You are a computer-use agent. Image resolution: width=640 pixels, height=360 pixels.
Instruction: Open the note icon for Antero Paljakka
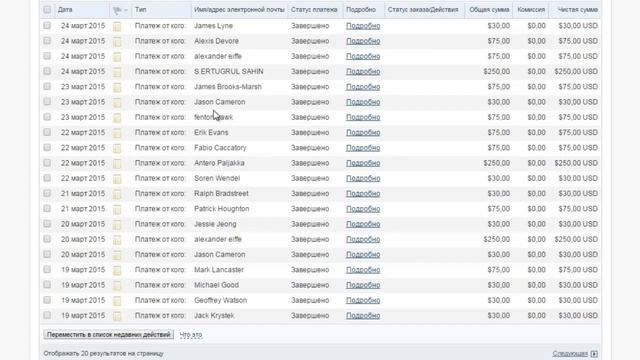coord(117,164)
